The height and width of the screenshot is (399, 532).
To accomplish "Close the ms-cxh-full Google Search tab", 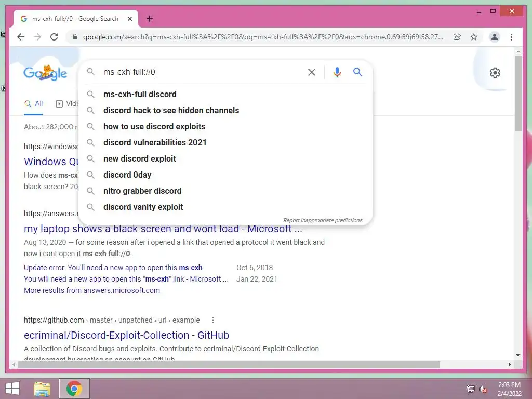I will [129, 19].
